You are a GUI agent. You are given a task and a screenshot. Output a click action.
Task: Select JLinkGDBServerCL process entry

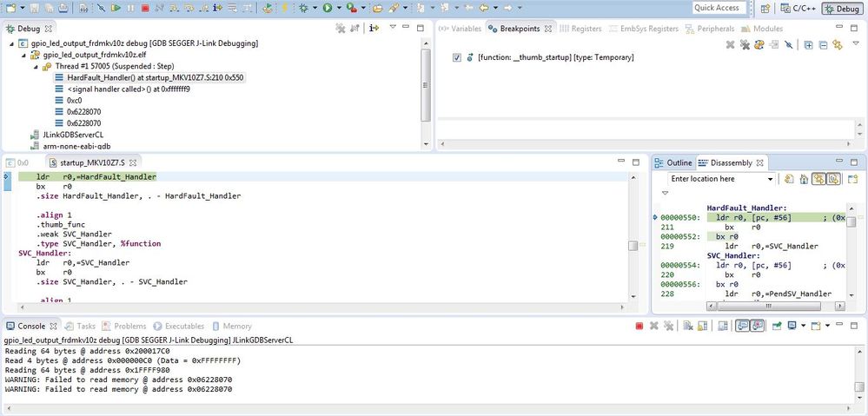[x=68, y=135]
